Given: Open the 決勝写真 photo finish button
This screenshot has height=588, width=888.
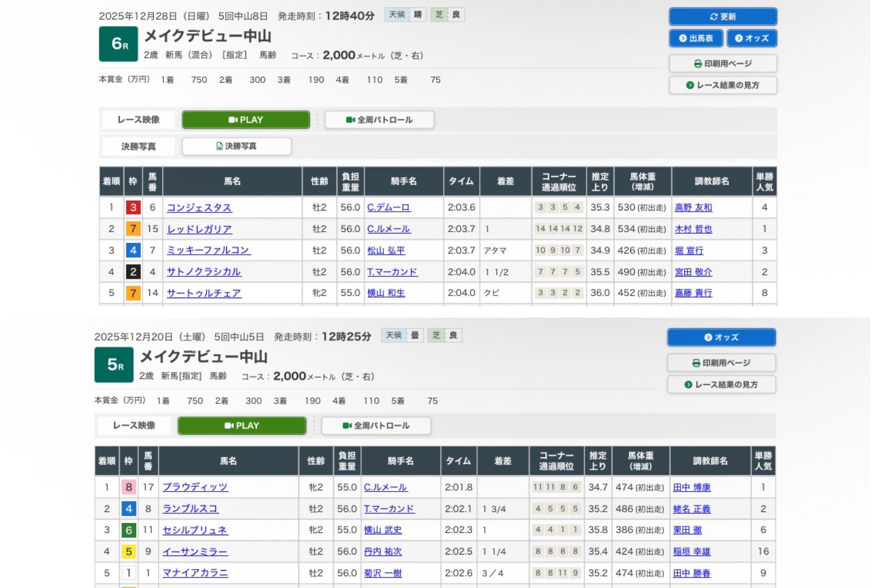Looking at the screenshot, I should [237, 146].
